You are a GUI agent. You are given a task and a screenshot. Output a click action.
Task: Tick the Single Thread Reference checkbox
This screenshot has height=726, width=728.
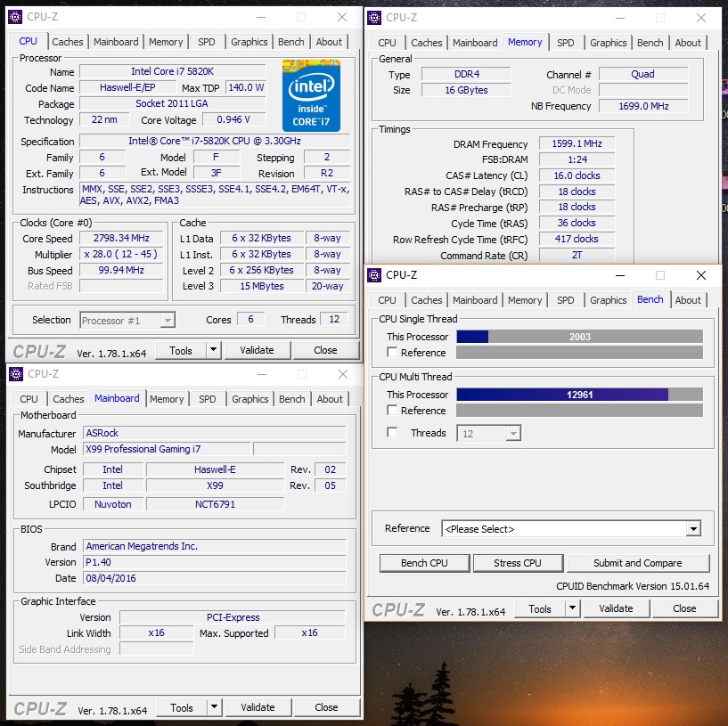click(392, 353)
